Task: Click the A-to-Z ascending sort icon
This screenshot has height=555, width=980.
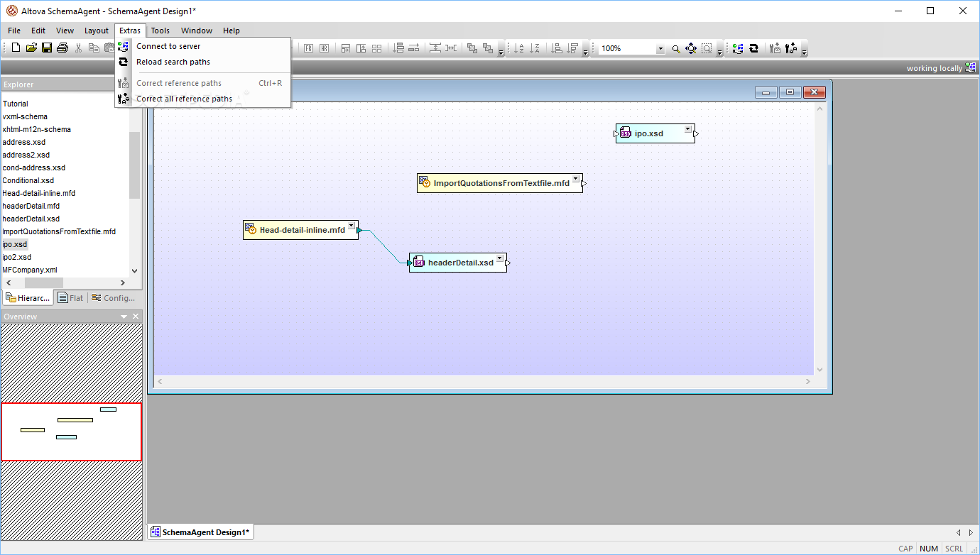Action: (x=521, y=48)
